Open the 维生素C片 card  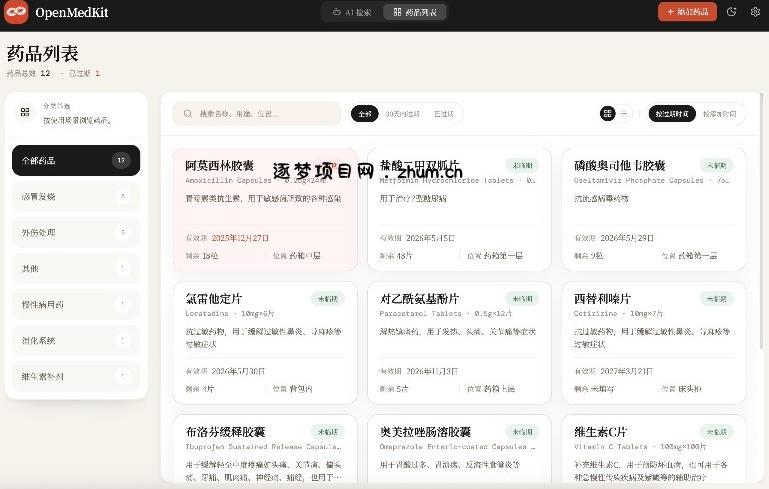(654, 449)
